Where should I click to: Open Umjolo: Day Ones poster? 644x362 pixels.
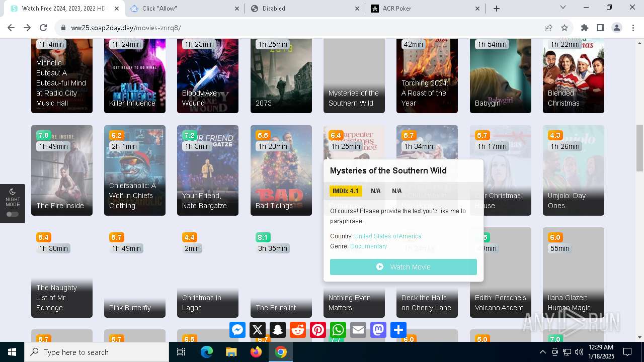point(574,170)
